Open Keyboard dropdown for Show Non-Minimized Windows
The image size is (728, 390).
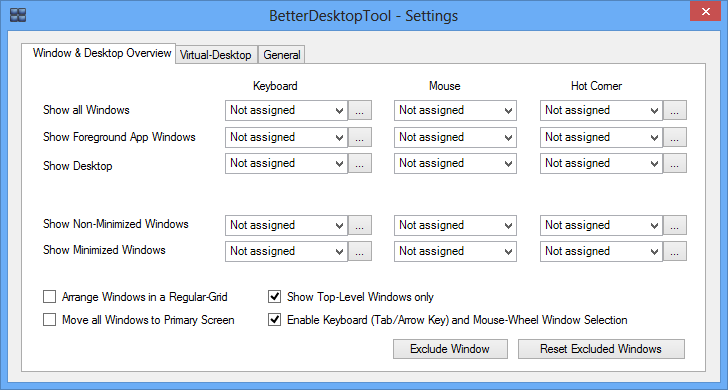point(286,225)
